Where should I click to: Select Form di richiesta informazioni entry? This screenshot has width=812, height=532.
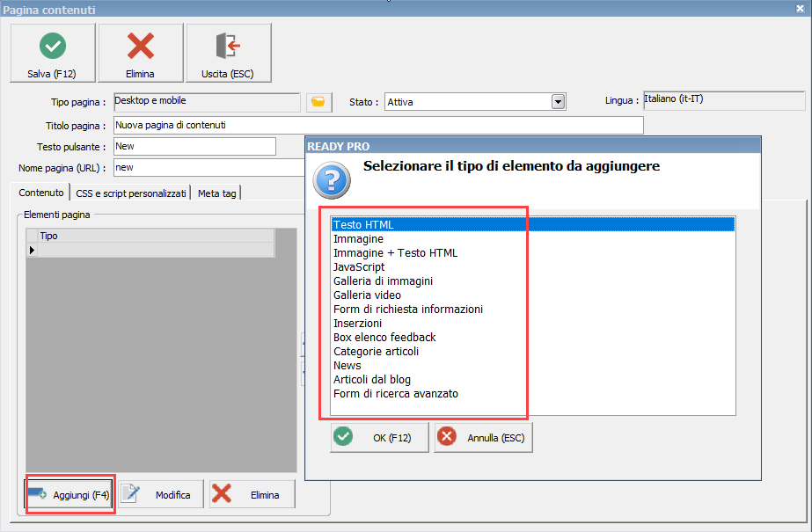tap(533, 309)
